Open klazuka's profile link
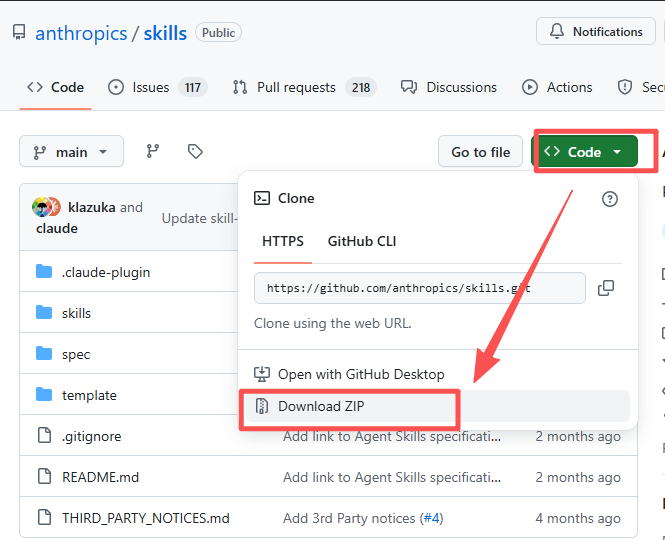 point(92,207)
